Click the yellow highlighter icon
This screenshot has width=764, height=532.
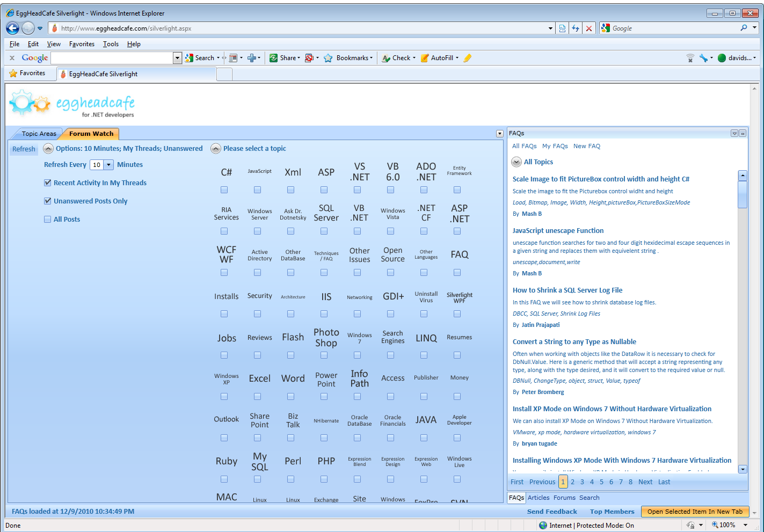coord(467,58)
